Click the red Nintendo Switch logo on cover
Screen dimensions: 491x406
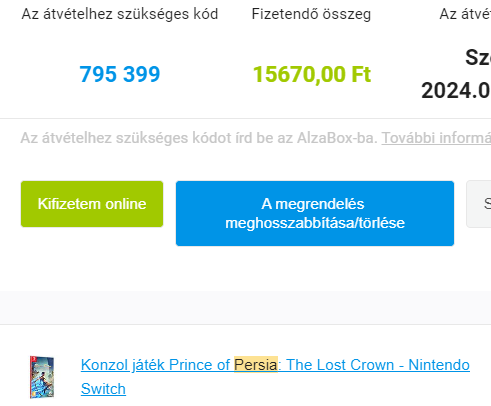(33, 359)
